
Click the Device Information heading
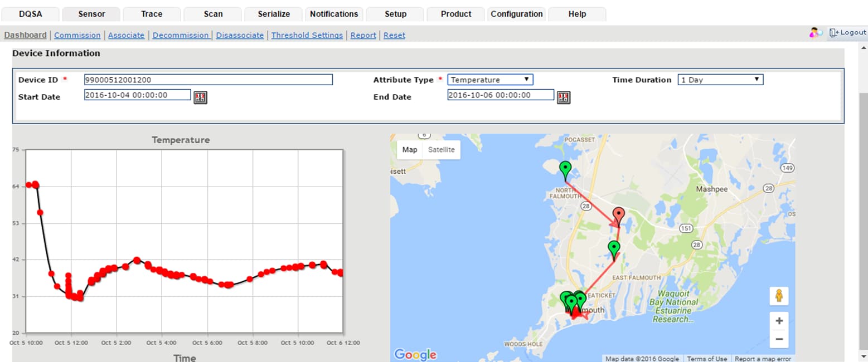(x=56, y=53)
